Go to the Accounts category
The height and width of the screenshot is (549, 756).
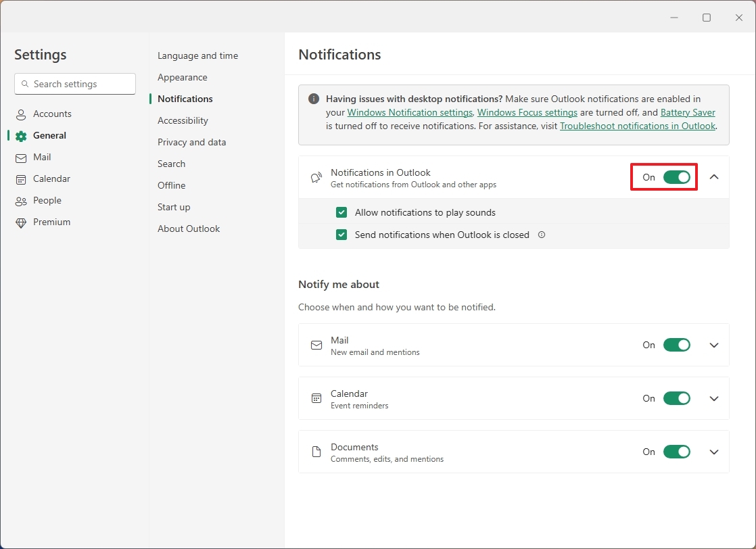pyautogui.click(x=52, y=114)
